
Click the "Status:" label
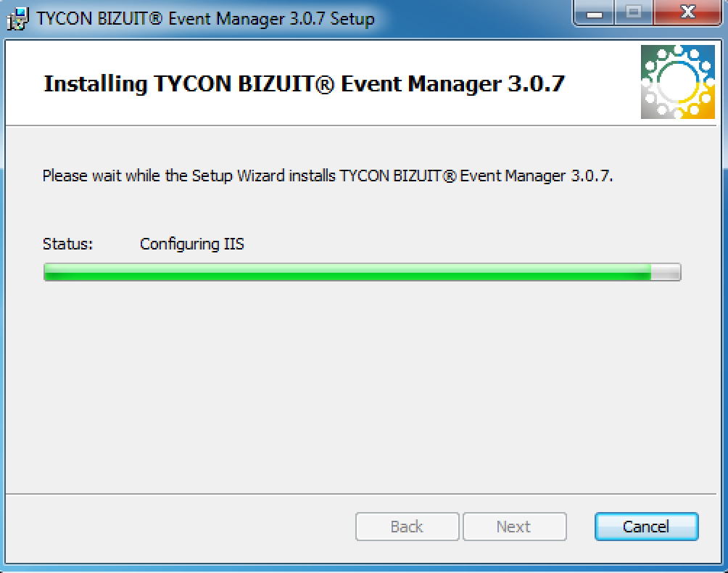(x=67, y=244)
